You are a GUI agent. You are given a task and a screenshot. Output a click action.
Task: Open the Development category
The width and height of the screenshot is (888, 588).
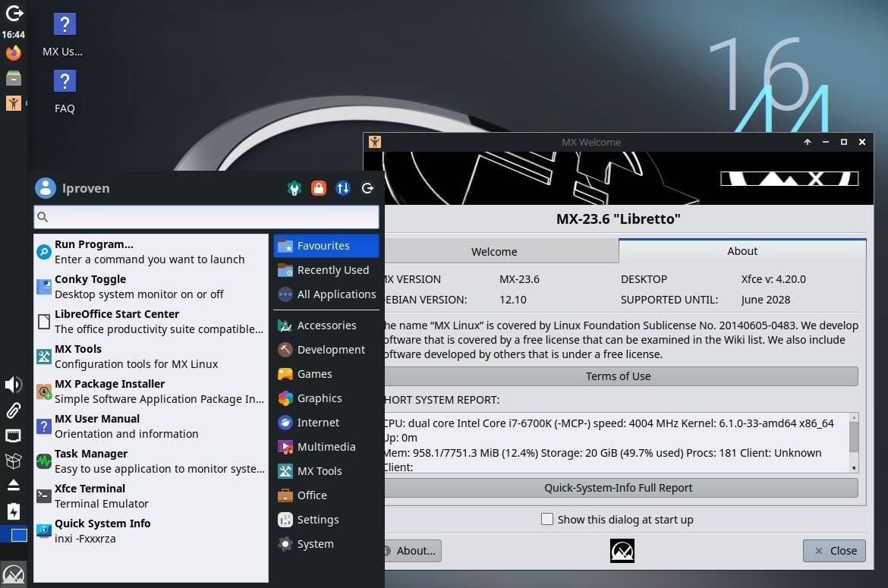point(326,350)
